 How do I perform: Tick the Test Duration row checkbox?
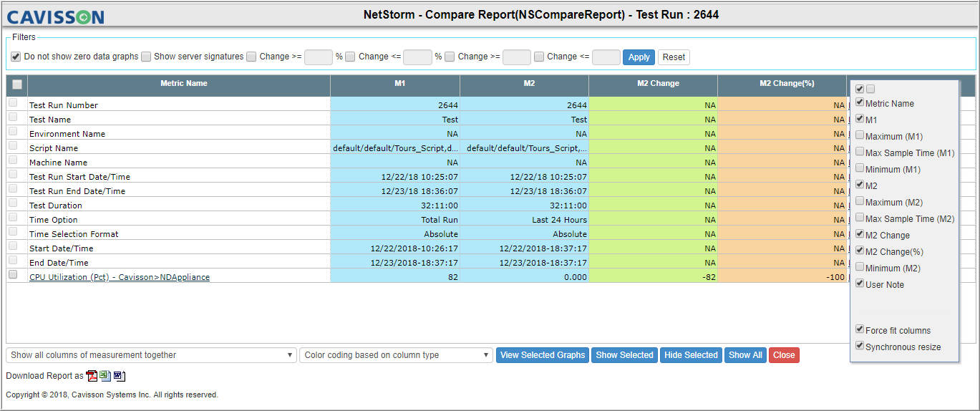click(x=13, y=203)
